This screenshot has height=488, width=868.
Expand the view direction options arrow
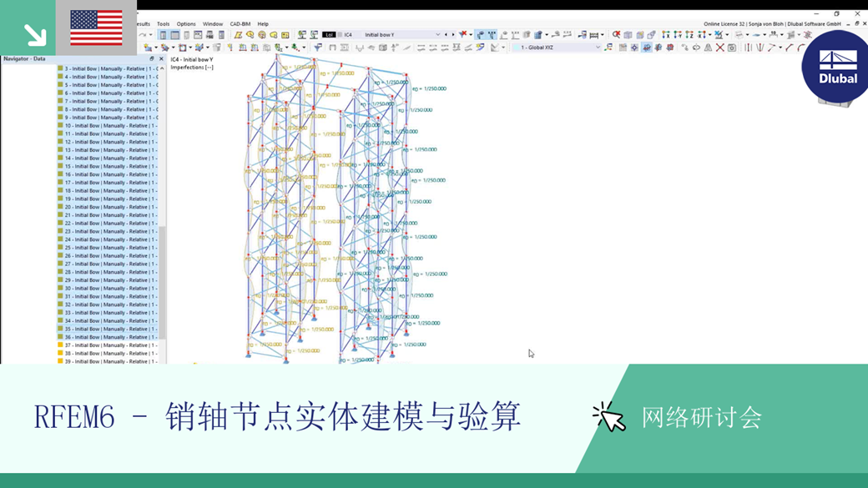pos(709,34)
